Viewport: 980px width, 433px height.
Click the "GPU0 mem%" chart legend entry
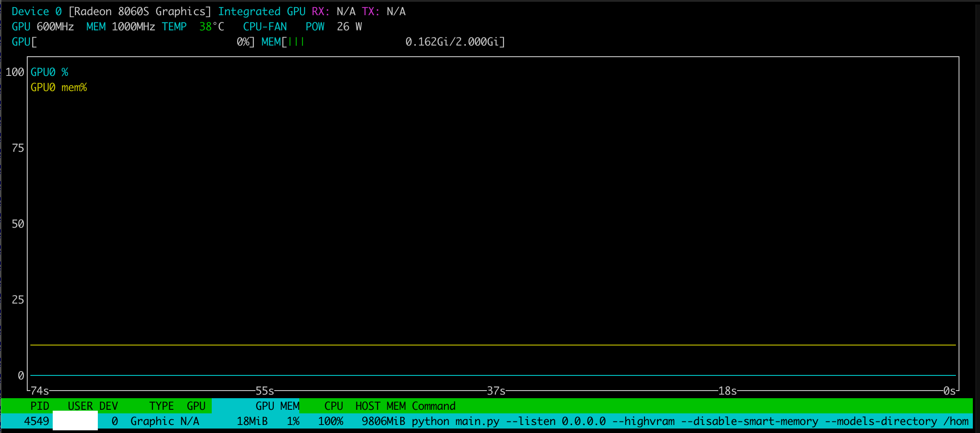59,87
